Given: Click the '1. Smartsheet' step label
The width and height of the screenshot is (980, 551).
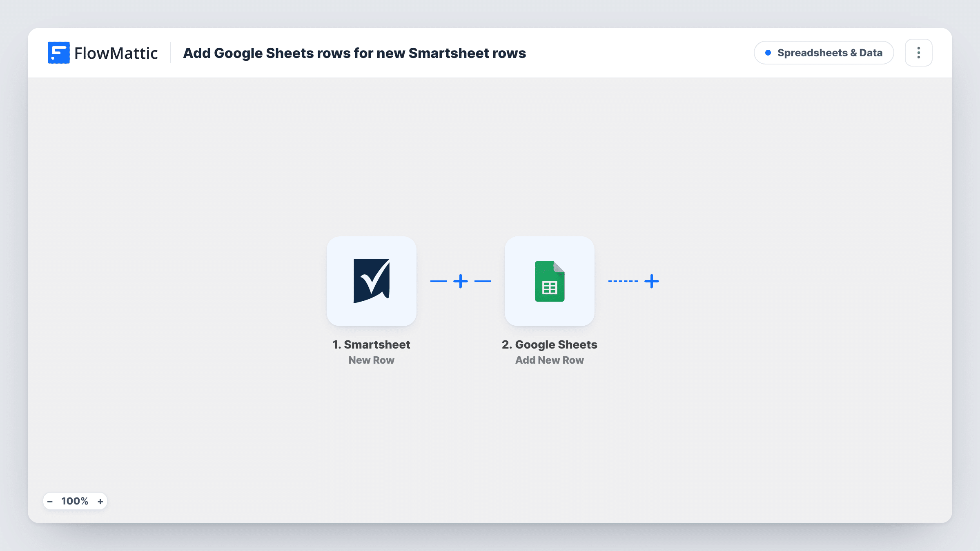Looking at the screenshot, I should pyautogui.click(x=371, y=344).
